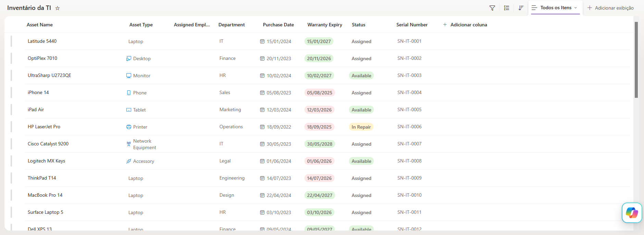Click calendar icon beside 01/06/2024
Image resolution: width=644 pixels, height=235 pixels.
262,161
